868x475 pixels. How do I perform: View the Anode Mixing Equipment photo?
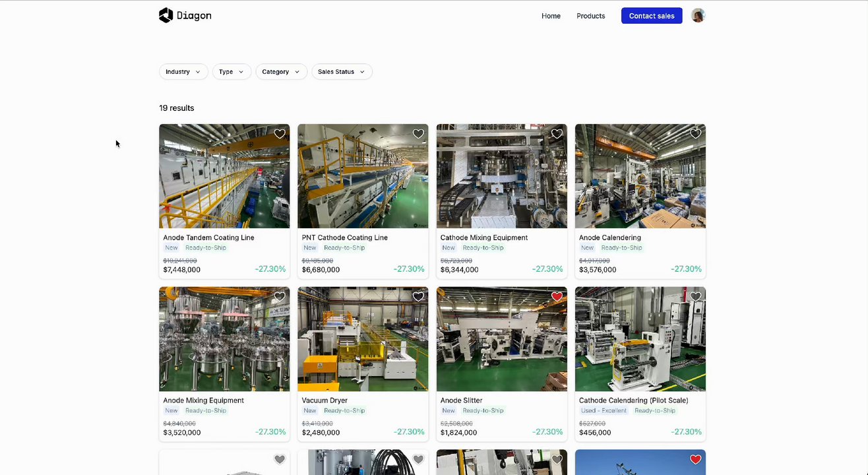(224, 339)
